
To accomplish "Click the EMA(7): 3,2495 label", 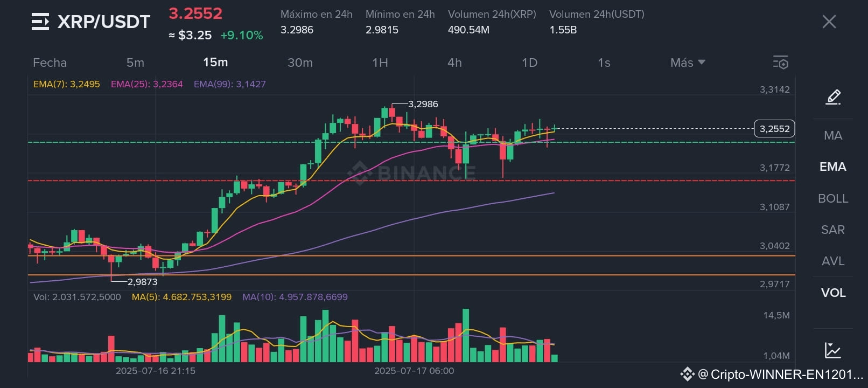I will pos(67,84).
